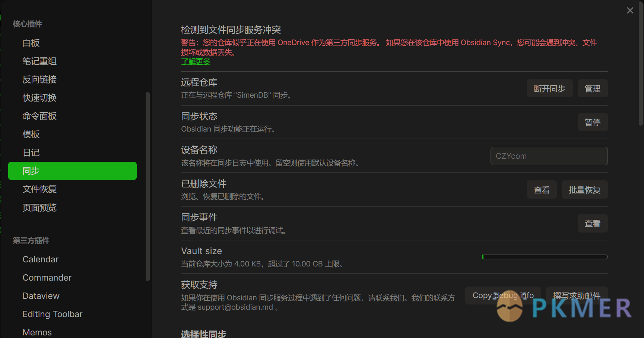The image size is (644, 338).
Task: Select the highlighted 同步 sidebar item
Action: (x=72, y=171)
